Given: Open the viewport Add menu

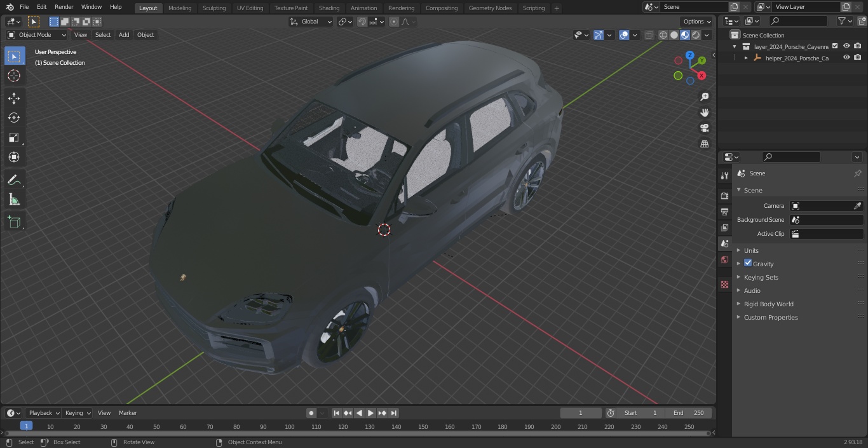Looking at the screenshot, I should click(x=124, y=35).
